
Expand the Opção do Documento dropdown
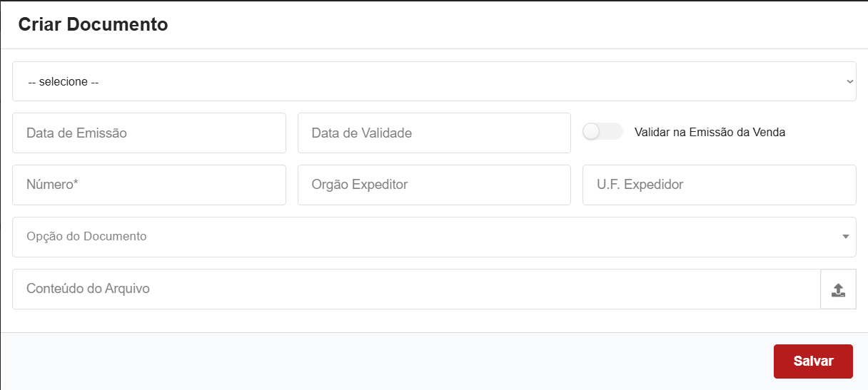434,237
